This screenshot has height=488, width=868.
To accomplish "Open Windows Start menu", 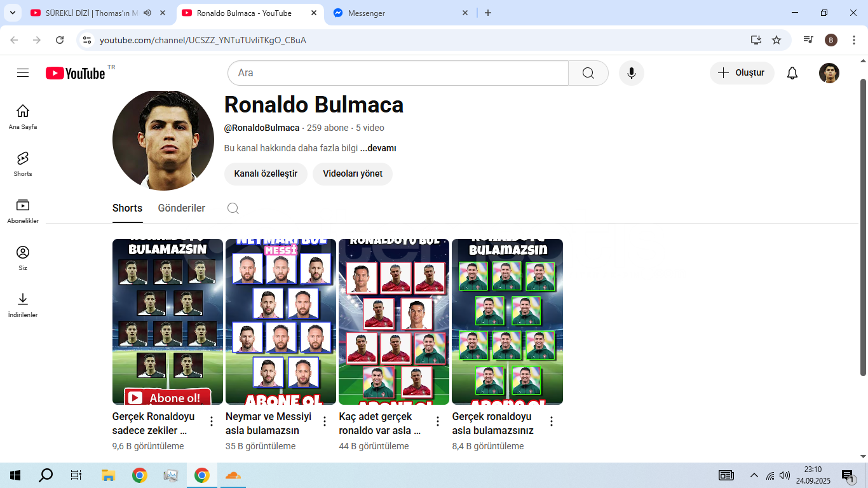I will (x=15, y=475).
